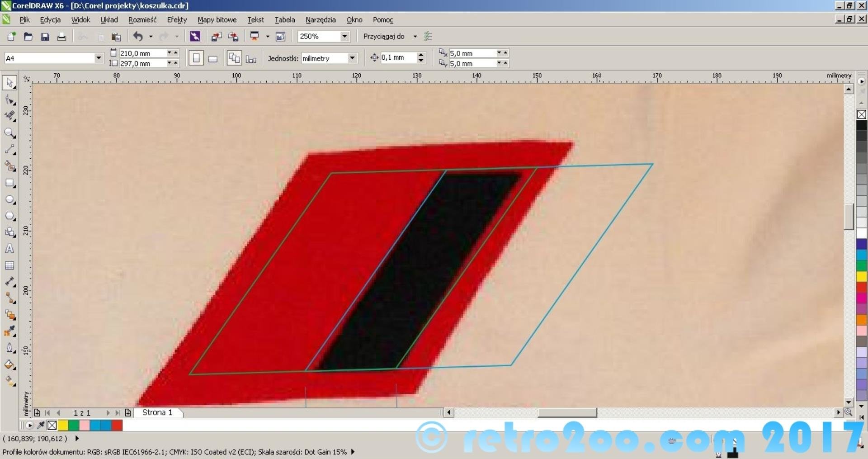Select the Pick tool in the toolbox
Image resolution: width=868 pixels, height=459 pixels.
9,83
